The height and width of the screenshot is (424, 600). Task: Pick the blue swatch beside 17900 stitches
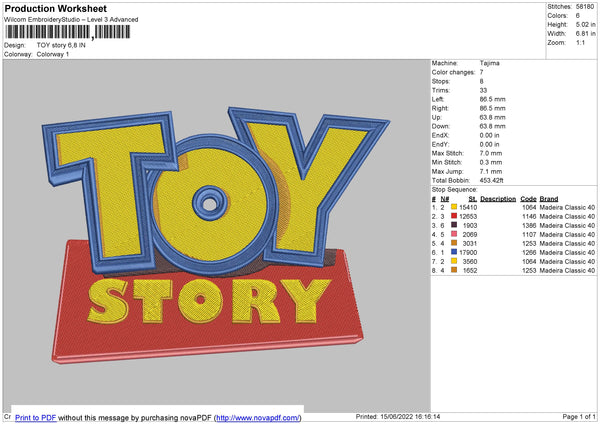click(x=454, y=252)
